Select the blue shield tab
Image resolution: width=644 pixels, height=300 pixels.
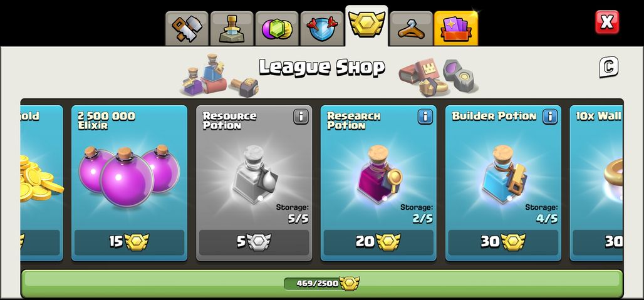322,29
